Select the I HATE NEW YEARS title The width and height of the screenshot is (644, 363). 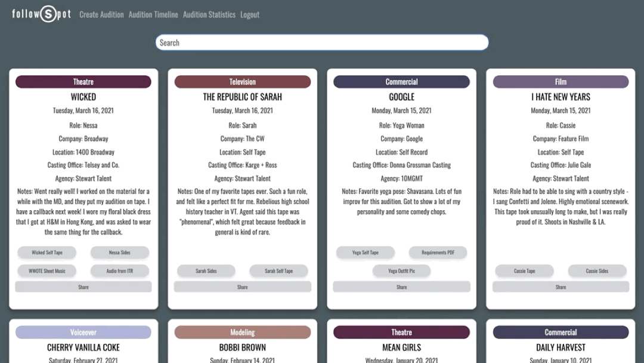561,97
